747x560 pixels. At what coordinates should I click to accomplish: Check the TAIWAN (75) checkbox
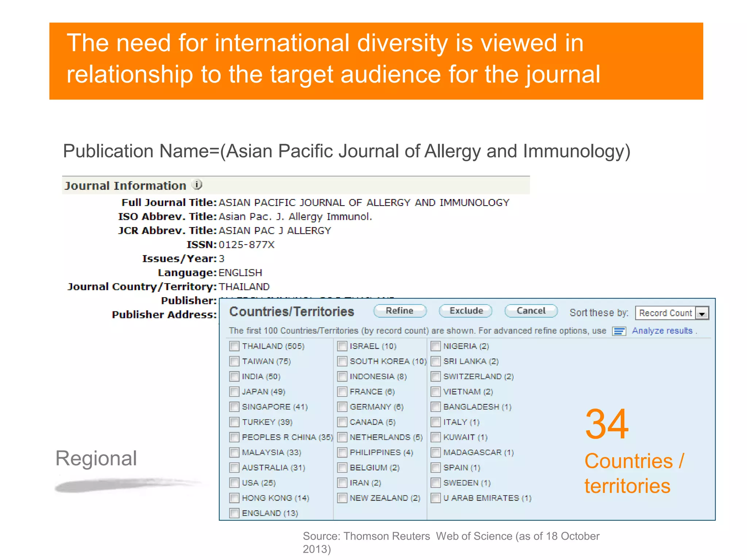point(234,361)
